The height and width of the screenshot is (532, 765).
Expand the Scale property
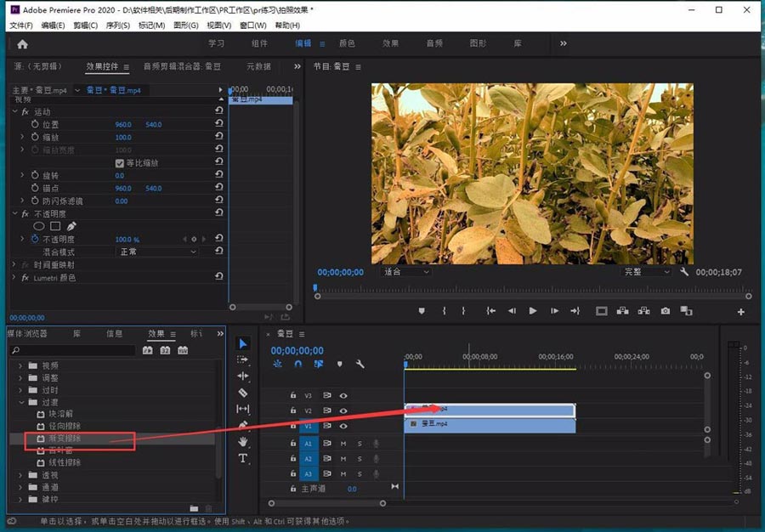click(x=22, y=137)
